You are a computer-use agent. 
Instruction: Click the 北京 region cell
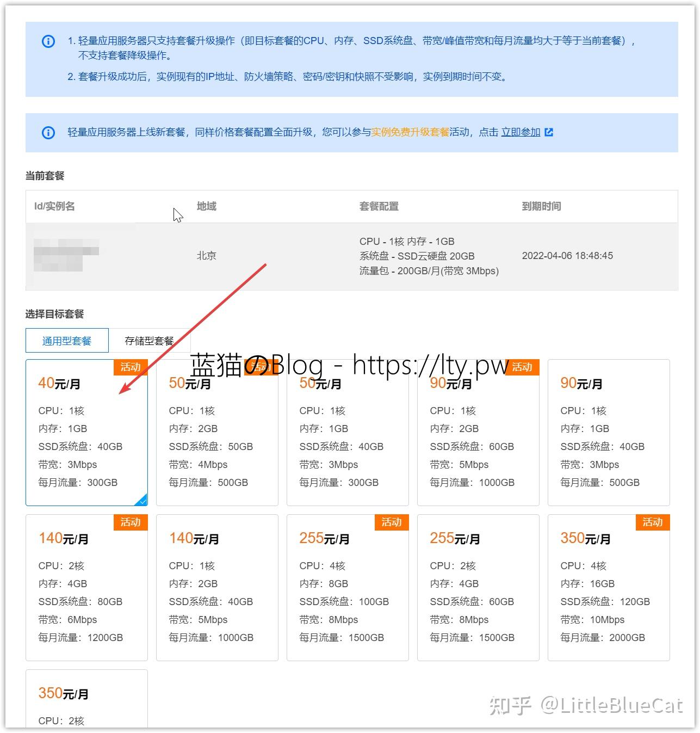pos(207,256)
